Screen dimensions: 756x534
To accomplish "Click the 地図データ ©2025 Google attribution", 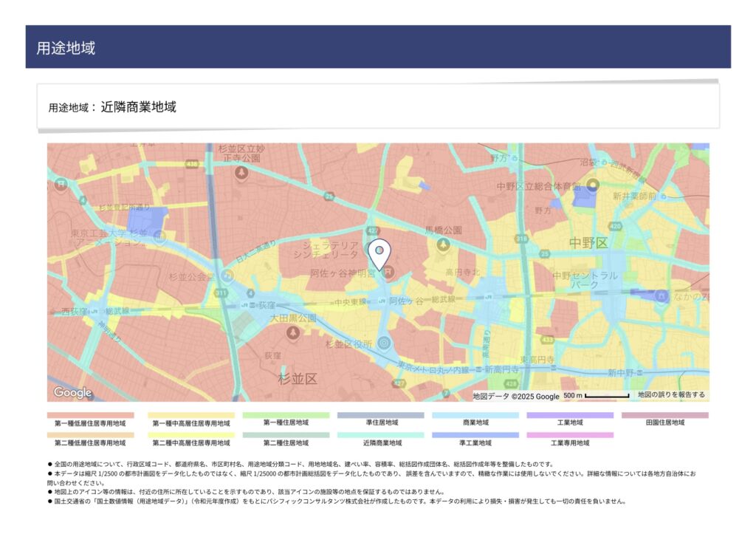I will tap(515, 396).
